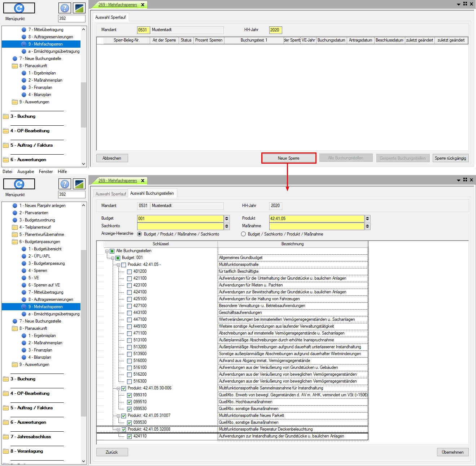The image size is (476, 466).
Task: Click the folder icon next to 7 - Jahresabschluss
Action: [6, 437]
